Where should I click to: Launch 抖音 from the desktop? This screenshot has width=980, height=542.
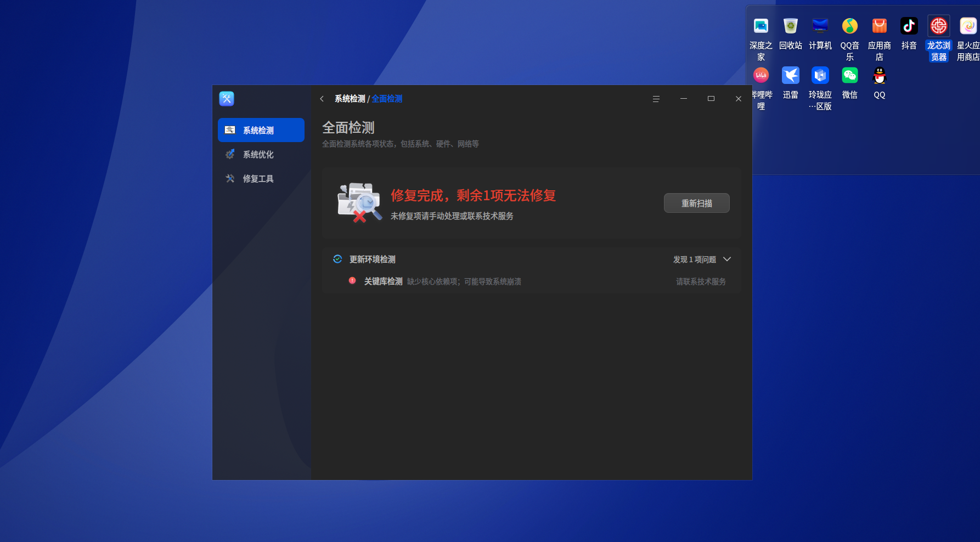click(909, 26)
